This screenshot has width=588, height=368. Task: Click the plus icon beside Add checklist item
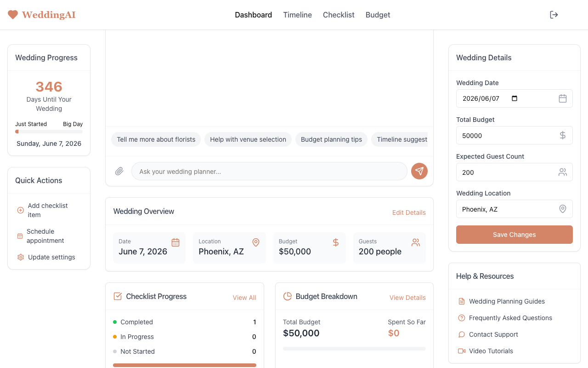20,210
